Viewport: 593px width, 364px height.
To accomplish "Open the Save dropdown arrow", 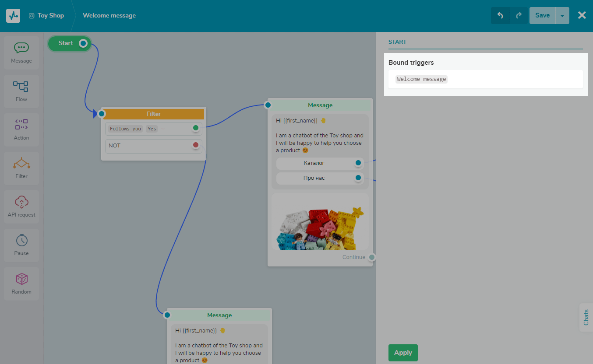I will click(x=562, y=16).
